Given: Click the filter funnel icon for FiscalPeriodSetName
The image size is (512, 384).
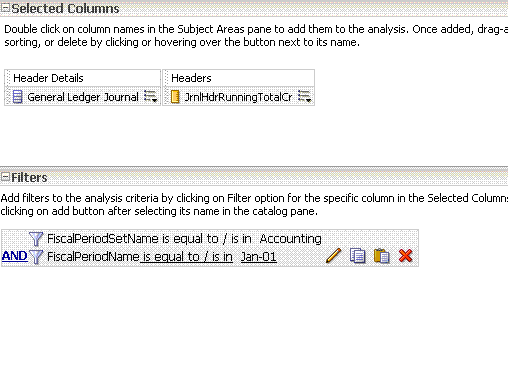Looking at the screenshot, I should [x=36, y=239].
